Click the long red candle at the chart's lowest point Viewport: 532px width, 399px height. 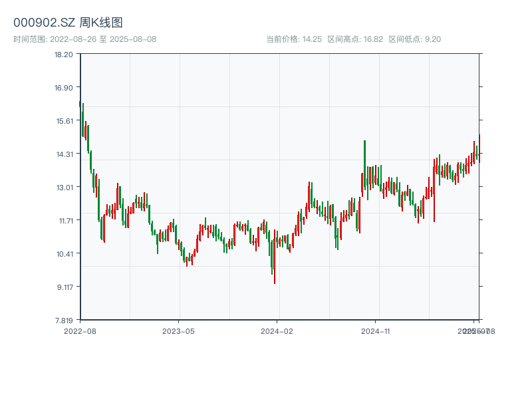point(274,261)
